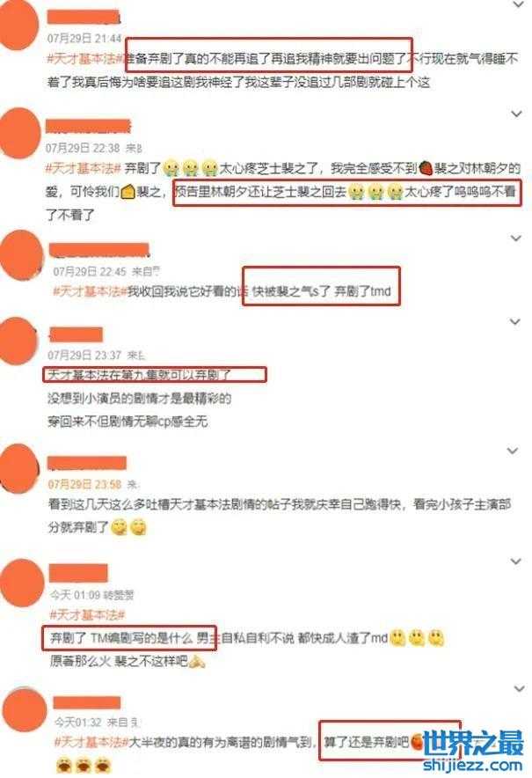Expand the chevron menu on the 21:44 post
Viewport: 532px width, 778px height.
pos(518,5)
